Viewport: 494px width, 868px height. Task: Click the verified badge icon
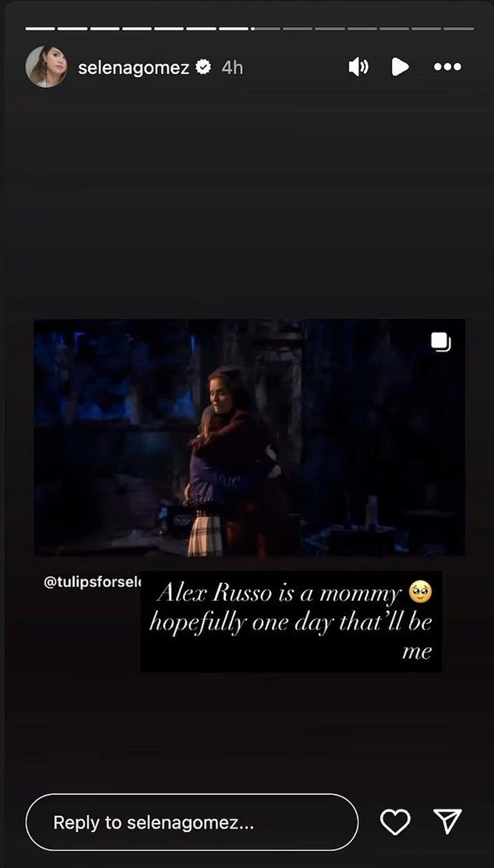(203, 67)
